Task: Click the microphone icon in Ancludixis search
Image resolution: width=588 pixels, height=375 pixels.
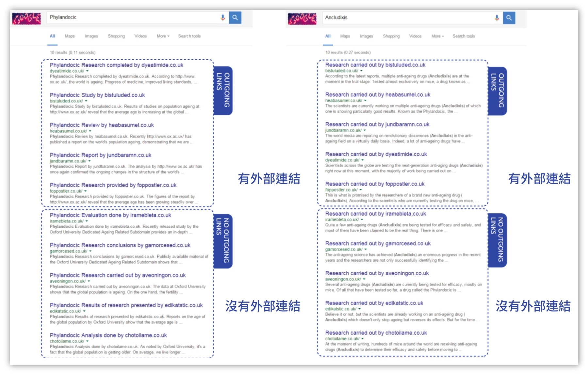Action: pyautogui.click(x=497, y=18)
